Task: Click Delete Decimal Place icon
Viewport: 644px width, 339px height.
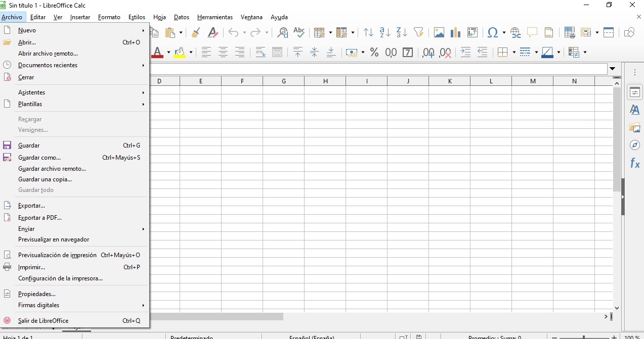Action: (445, 52)
